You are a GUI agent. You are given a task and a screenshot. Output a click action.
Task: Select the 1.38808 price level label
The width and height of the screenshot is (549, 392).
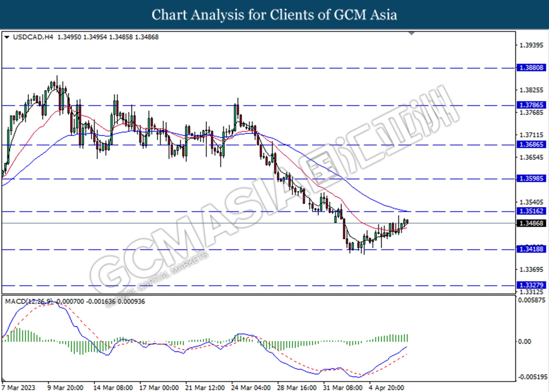click(x=531, y=68)
